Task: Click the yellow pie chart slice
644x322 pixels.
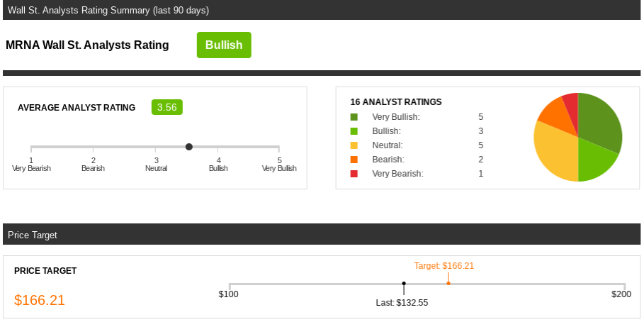Action: [x=557, y=152]
